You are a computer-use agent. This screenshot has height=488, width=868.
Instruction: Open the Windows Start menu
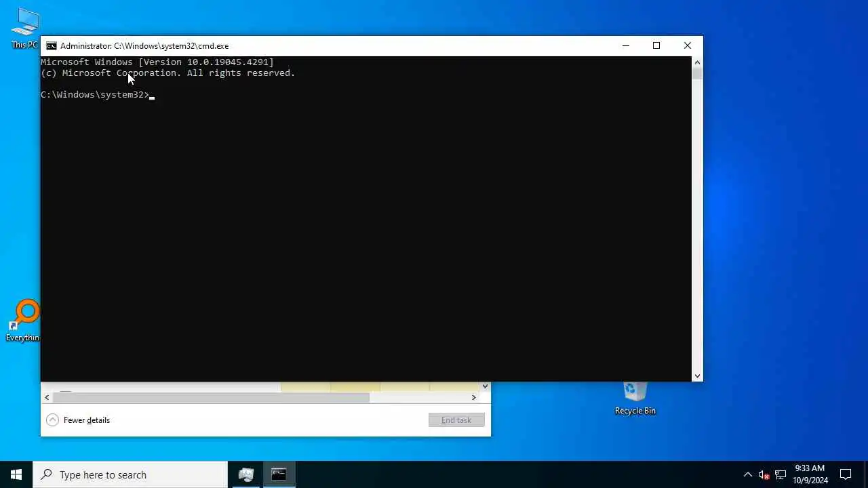coord(16,474)
